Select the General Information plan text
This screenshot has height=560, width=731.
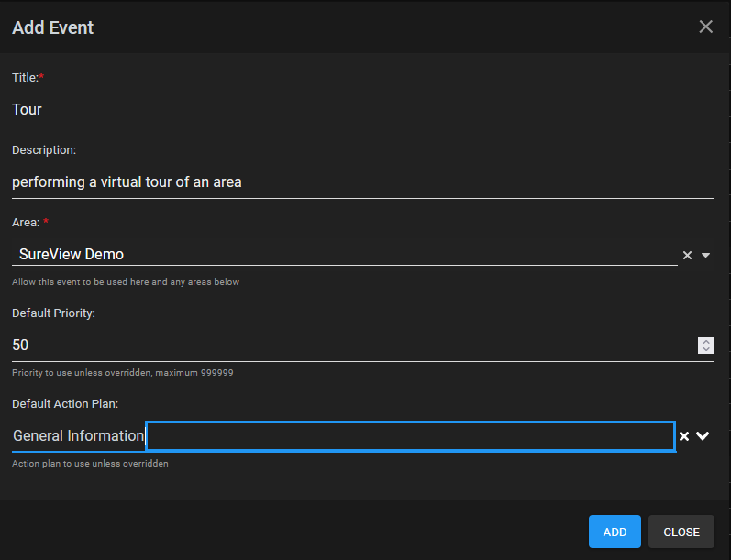78,436
